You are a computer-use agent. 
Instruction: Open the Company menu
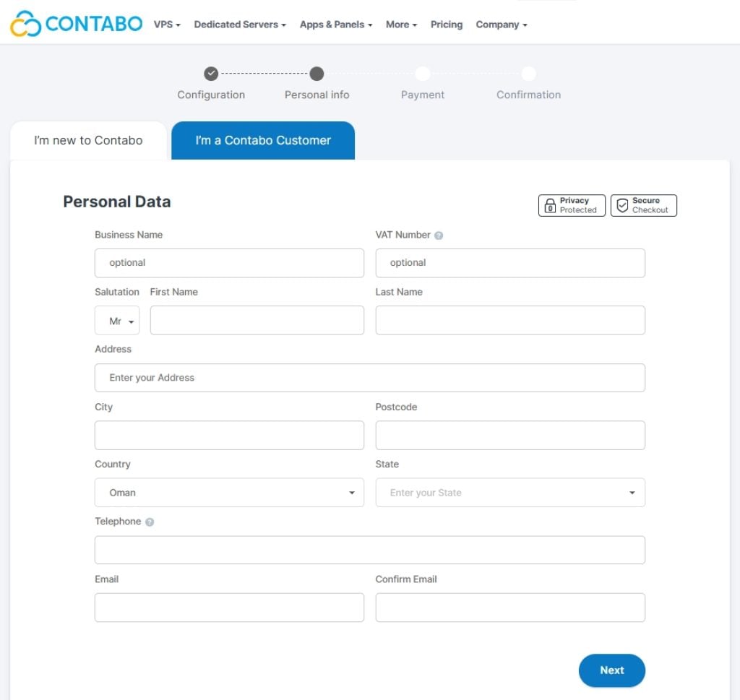(x=501, y=25)
